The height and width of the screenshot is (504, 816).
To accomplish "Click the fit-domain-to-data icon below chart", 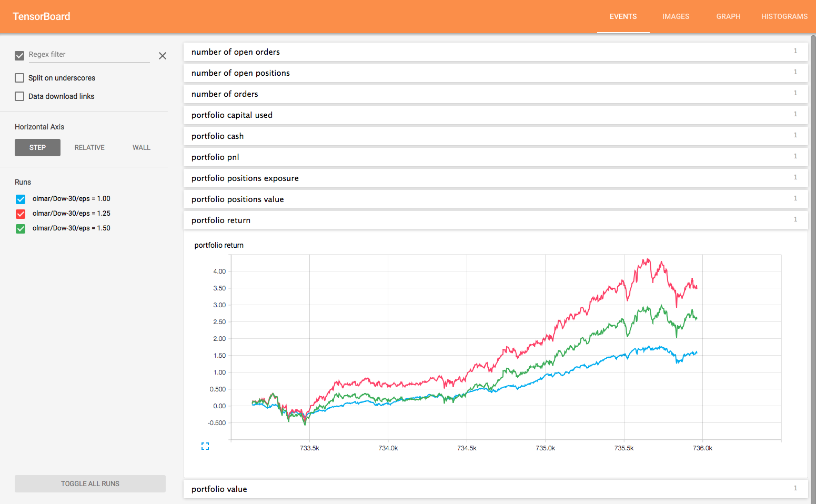I will coord(205,446).
